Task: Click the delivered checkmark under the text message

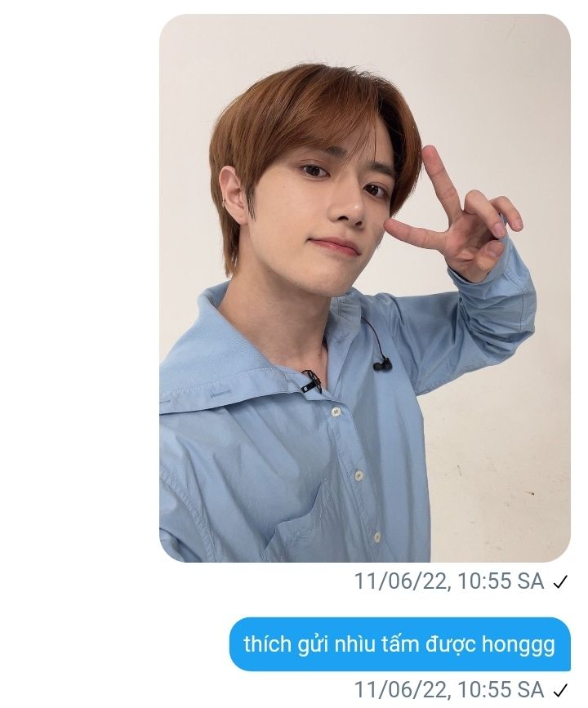Action: pyautogui.click(x=561, y=689)
